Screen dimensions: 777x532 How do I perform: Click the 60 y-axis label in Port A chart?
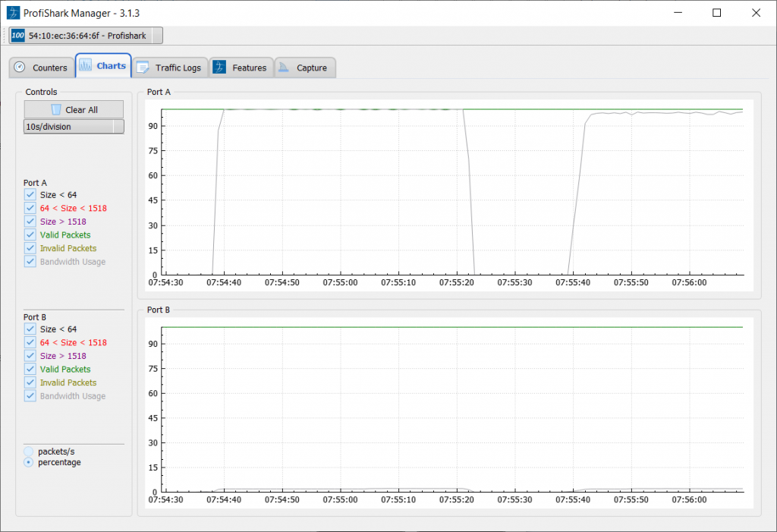pyautogui.click(x=153, y=175)
